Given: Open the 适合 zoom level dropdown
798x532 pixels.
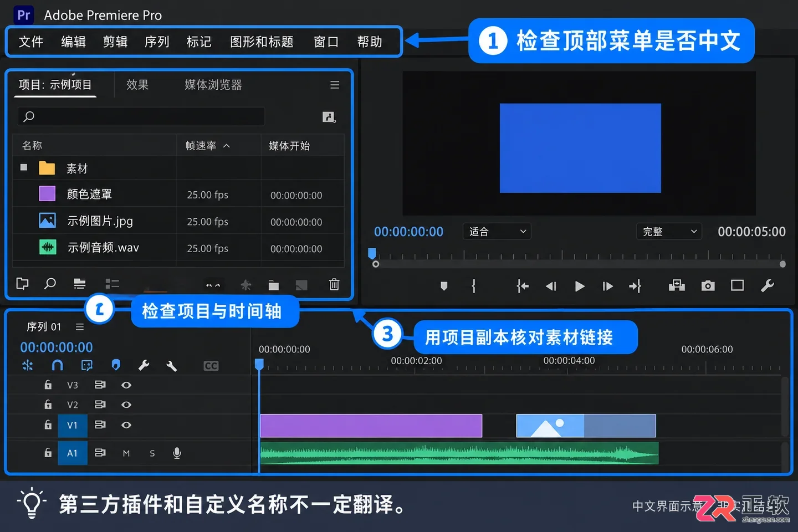Looking at the screenshot, I should (497, 231).
